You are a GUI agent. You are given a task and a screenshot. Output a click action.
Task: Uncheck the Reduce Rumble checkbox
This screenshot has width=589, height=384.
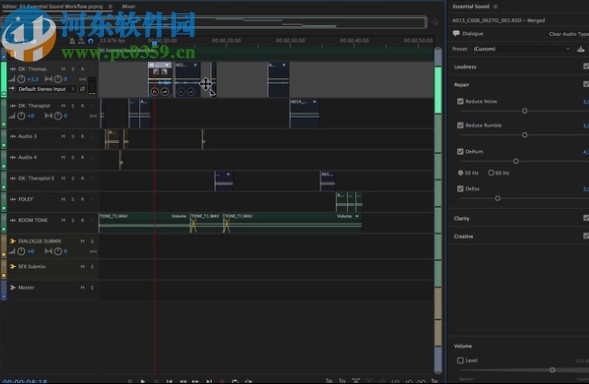pyautogui.click(x=460, y=125)
